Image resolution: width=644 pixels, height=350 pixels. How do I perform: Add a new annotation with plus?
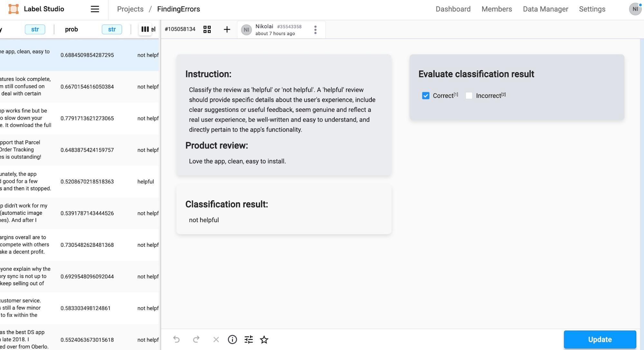[227, 29]
